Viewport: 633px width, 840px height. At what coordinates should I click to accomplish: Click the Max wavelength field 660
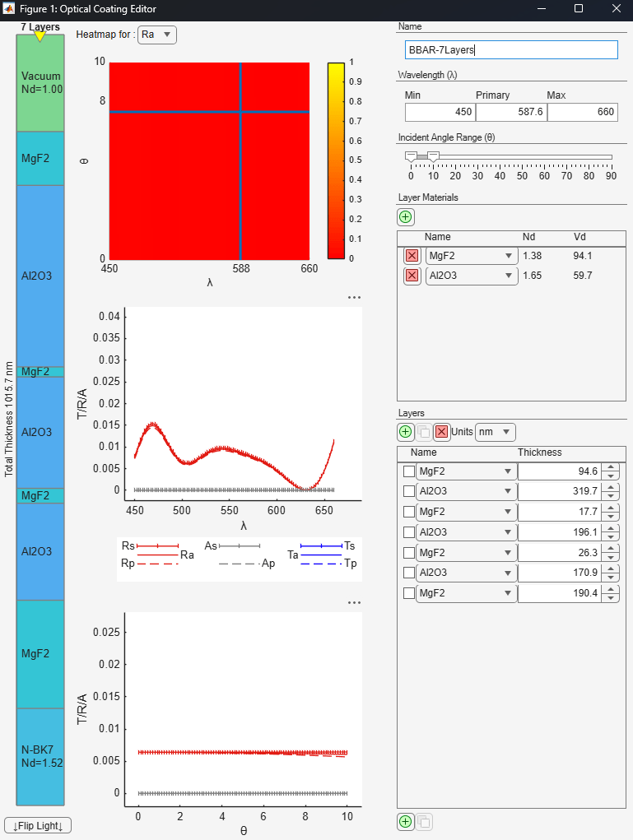tap(583, 112)
